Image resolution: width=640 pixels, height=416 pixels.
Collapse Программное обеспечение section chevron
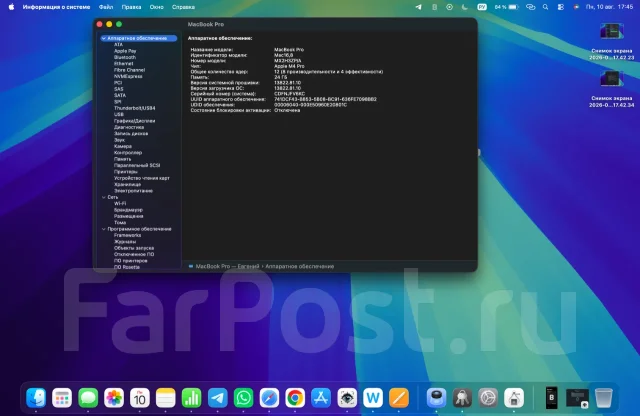coord(104,229)
